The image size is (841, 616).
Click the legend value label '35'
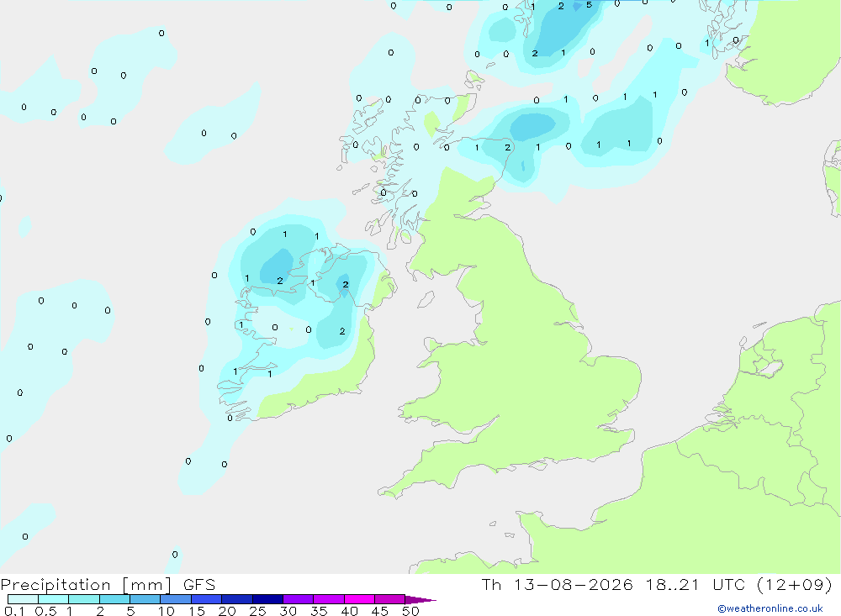pyautogui.click(x=319, y=611)
